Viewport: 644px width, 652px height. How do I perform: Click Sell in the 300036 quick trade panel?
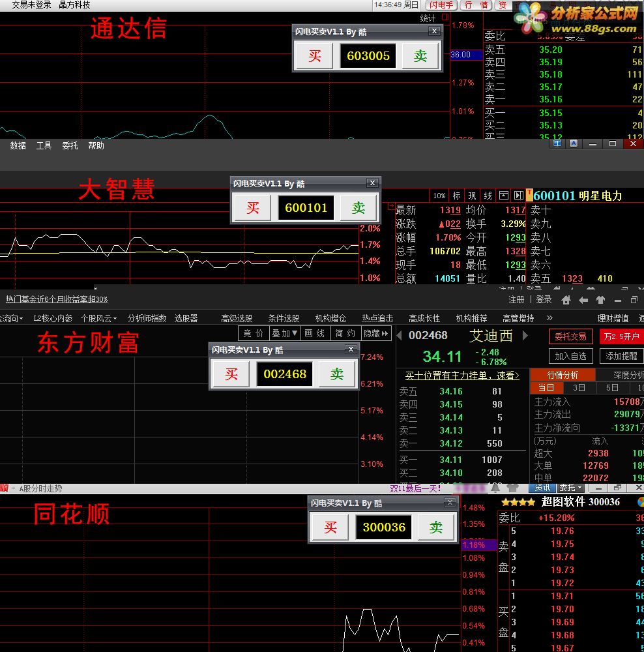[435, 527]
